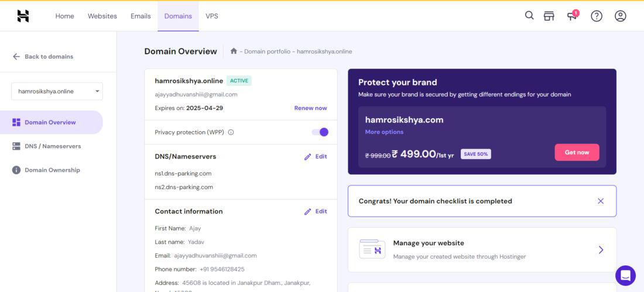Screen dimensions: 644x292
Task: Open the marketplace store icon
Action: coord(549,16)
